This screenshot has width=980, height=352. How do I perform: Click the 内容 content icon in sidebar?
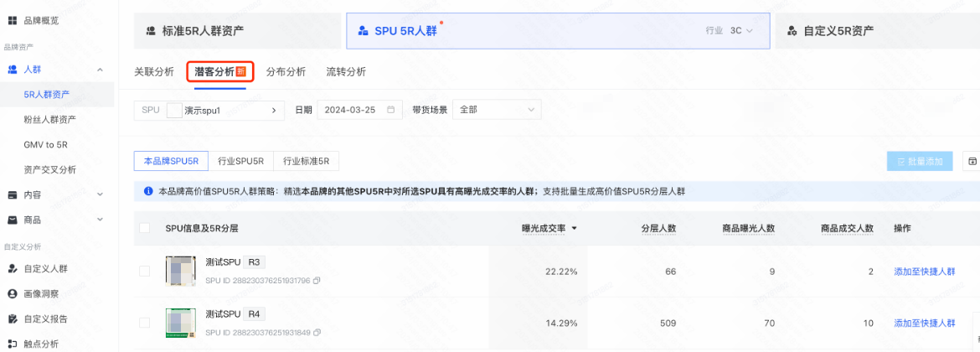(x=12, y=194)
